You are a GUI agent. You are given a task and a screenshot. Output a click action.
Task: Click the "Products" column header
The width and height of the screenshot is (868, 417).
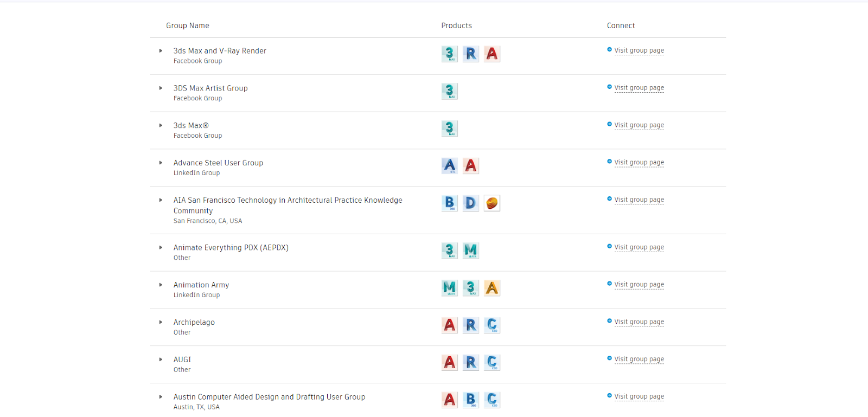point(457,25)
